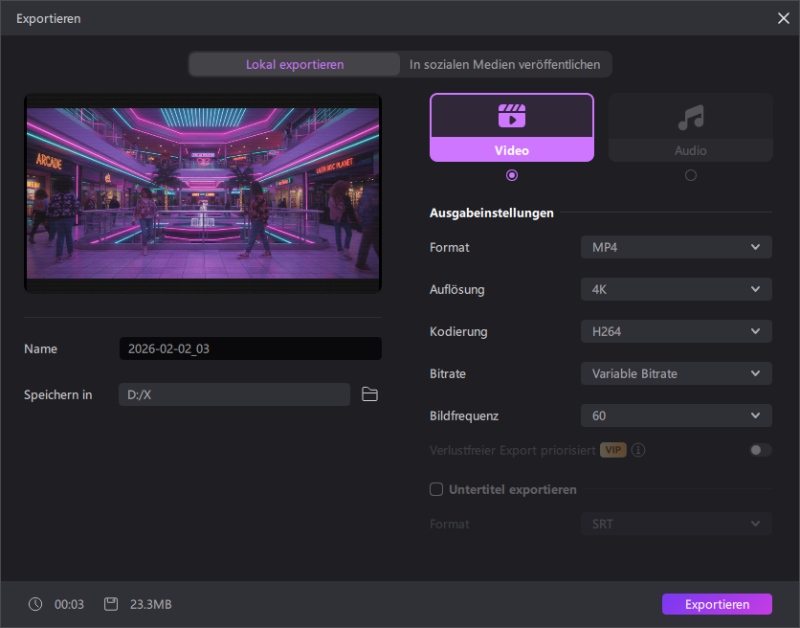
Task: Open the folder browse icon next to Speichern in
Action: (x=370, y=395)
